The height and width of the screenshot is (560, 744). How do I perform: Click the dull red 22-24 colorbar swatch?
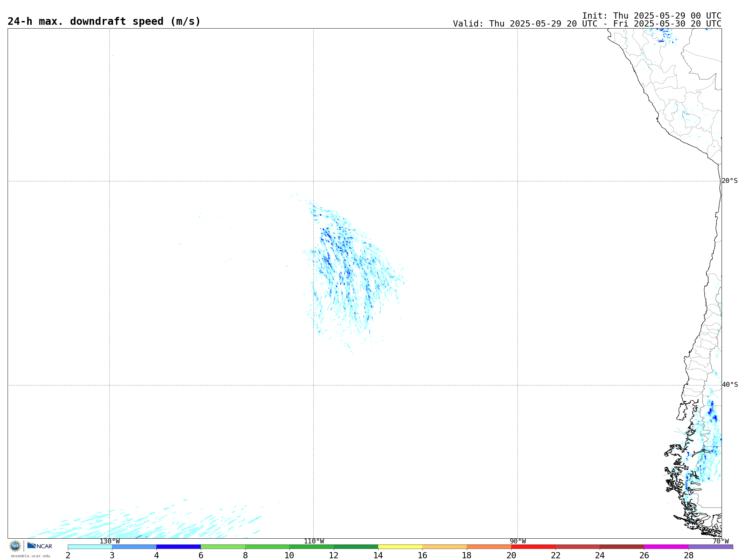(x=578, y=547)
